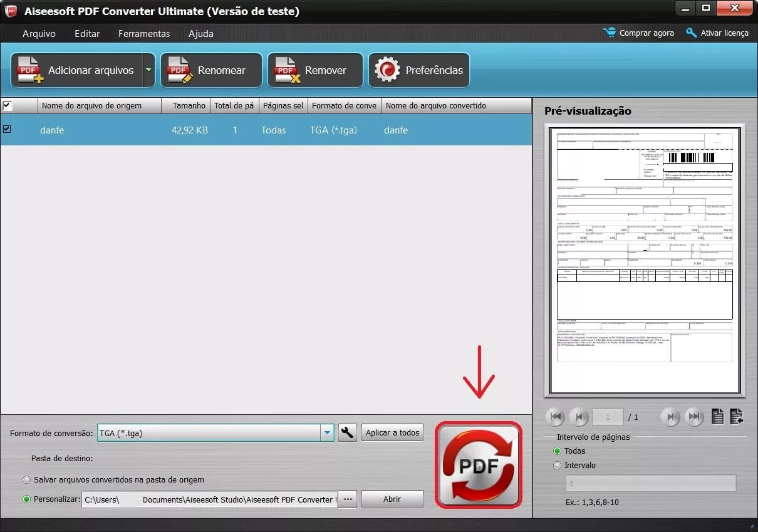The height and width of the screenshot is (532, 758).
Task: Go to next page in preview
Action: coord(670,417)
